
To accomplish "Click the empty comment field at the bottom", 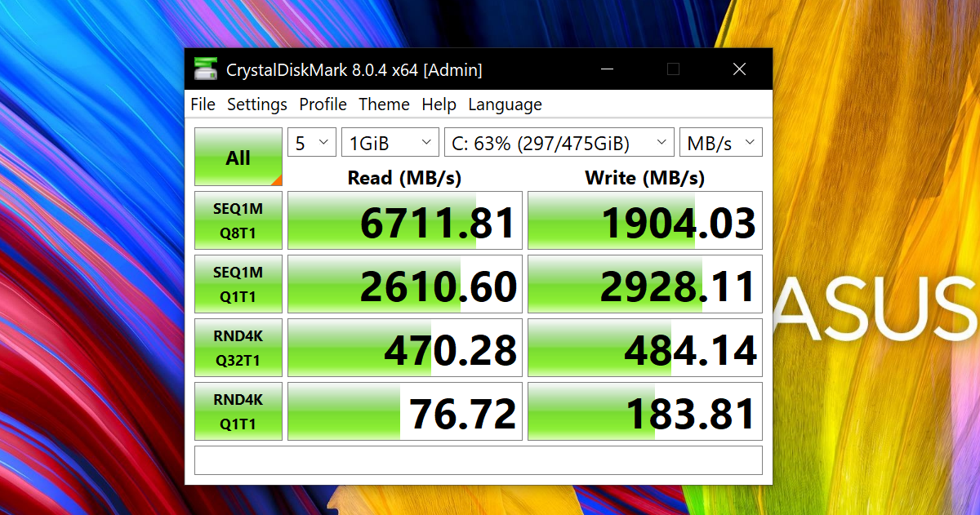I will [x=479, y=460].
